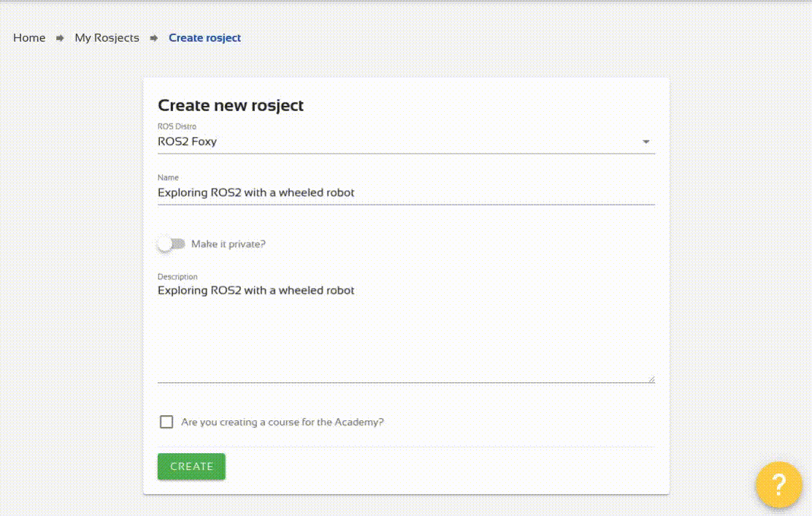Click 'Are you creating a course for the Academy?' label
Screen dimensions: 812x516
(x=283, y=422)
